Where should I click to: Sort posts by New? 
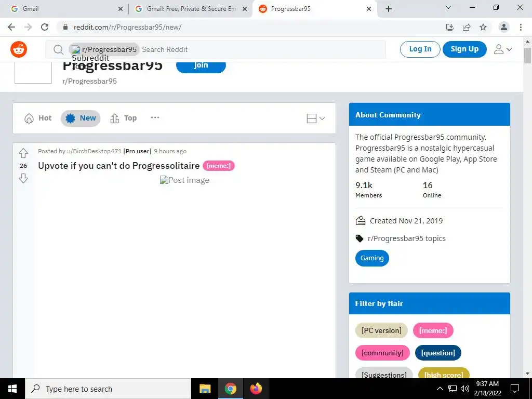(x=81, y=118)
